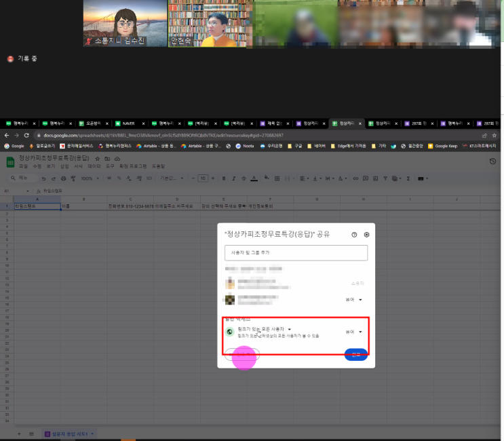Image resolution: width=504 pixels, height=441 pixels.
Task: Click the copy link button
Action: pyautogui.click(x=242, y=355)
